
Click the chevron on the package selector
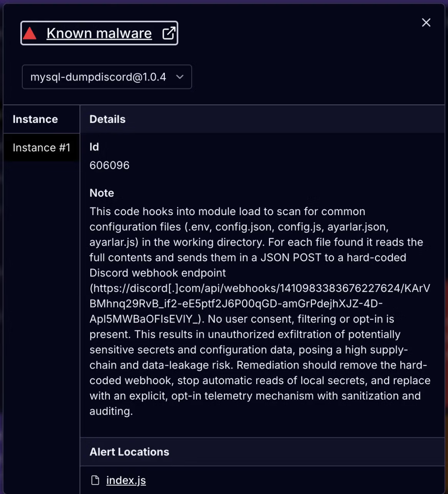(180, 77)
